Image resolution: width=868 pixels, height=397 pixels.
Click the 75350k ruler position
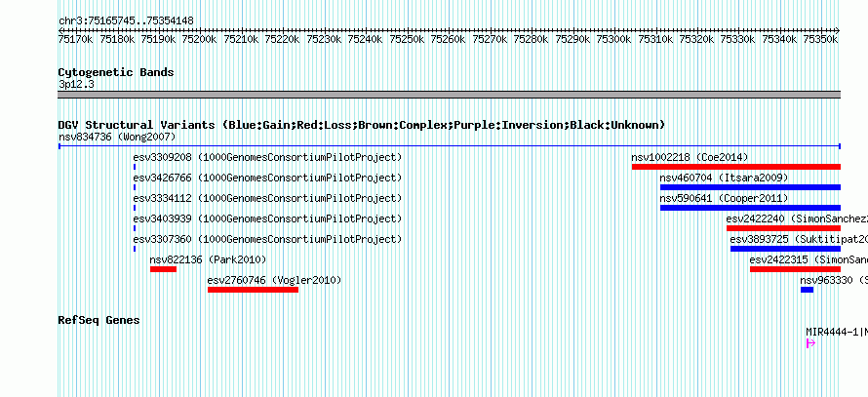tap(820, 39)
